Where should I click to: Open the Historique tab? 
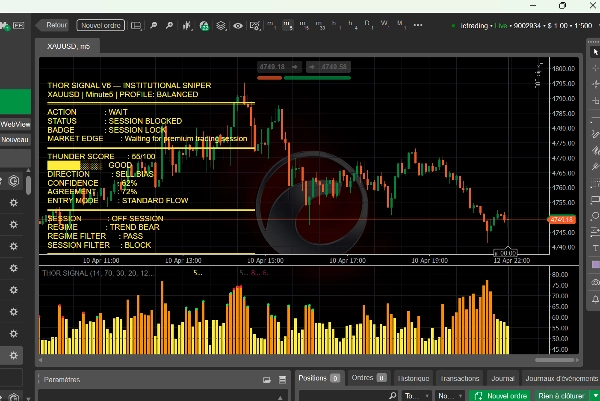pyautogui.click(x=412, y=378)
